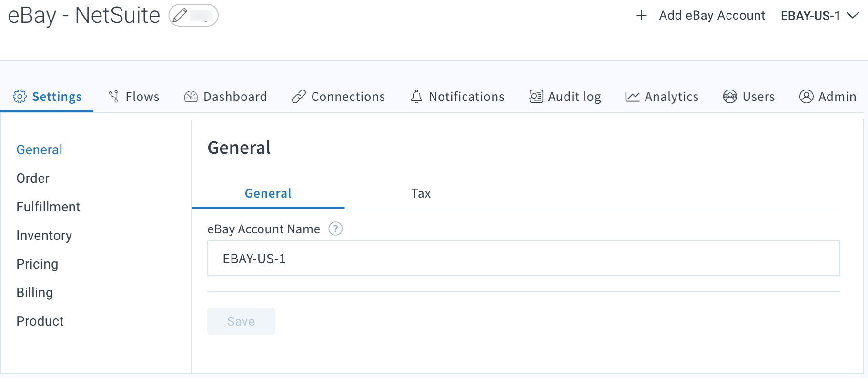
Task: Click the Dashboard gauge icon
Action: point(191,97)
